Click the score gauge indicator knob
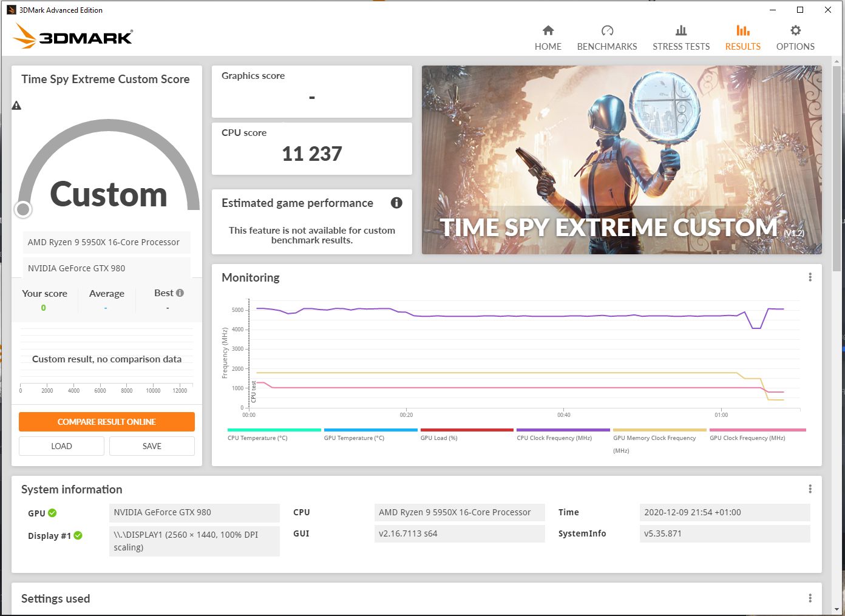Screen dimensions: 845x616 [x=23, y=209]
